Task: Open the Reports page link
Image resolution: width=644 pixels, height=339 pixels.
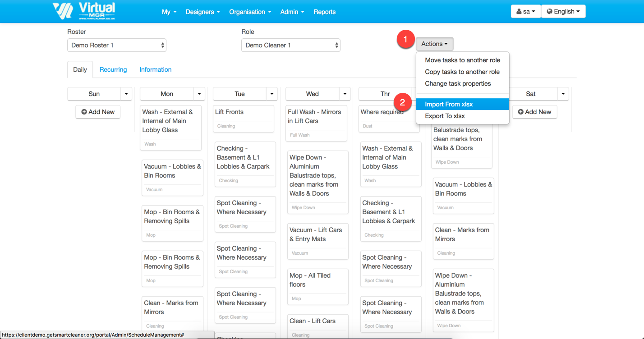Action: [x=324, y=12]
